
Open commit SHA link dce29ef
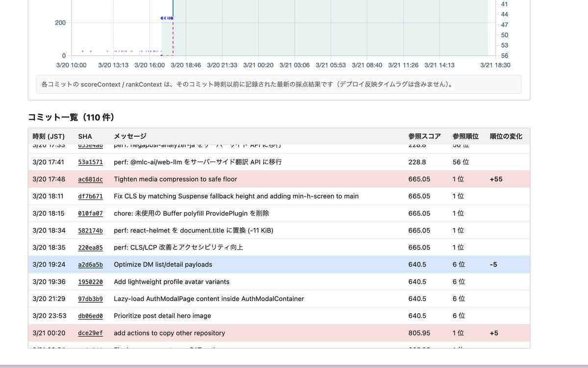coord(90,333)
